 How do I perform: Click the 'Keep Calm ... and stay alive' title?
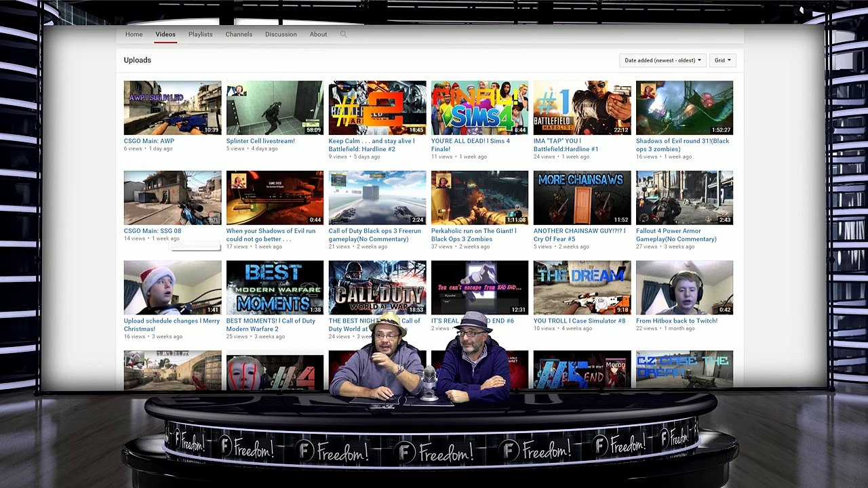pyautogui.click(x=372, y=145)
